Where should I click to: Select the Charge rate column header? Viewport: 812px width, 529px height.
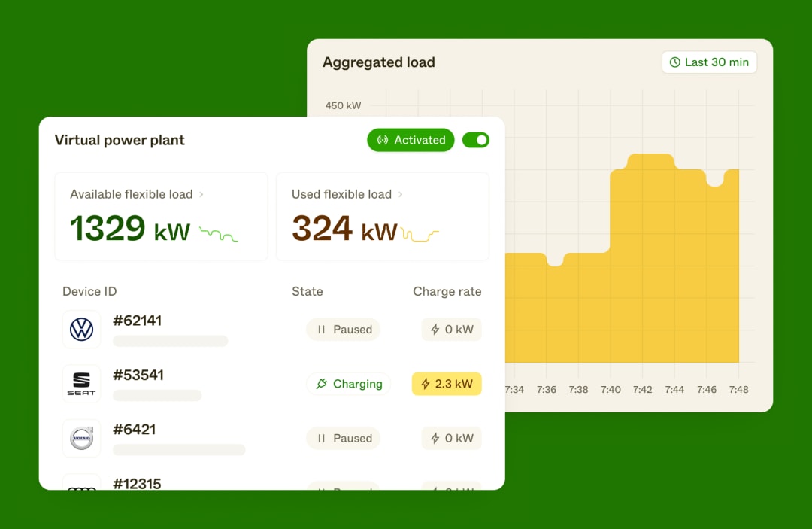[x=447, y=291]
